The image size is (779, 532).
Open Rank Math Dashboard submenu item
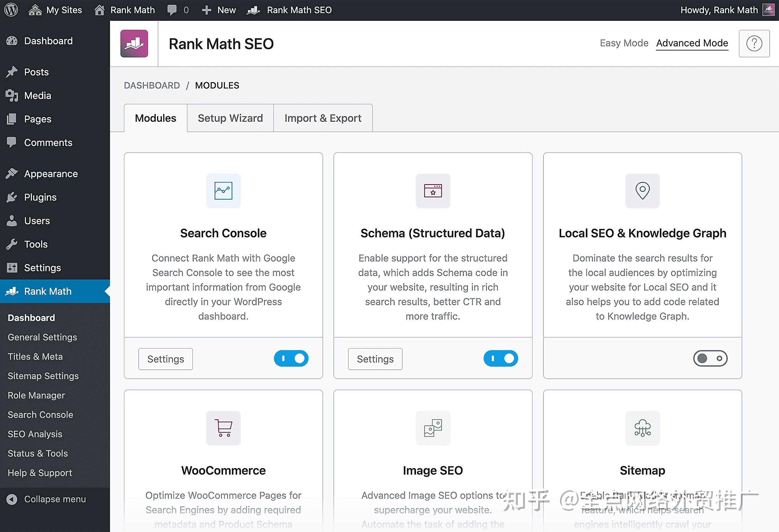point(31,318)
